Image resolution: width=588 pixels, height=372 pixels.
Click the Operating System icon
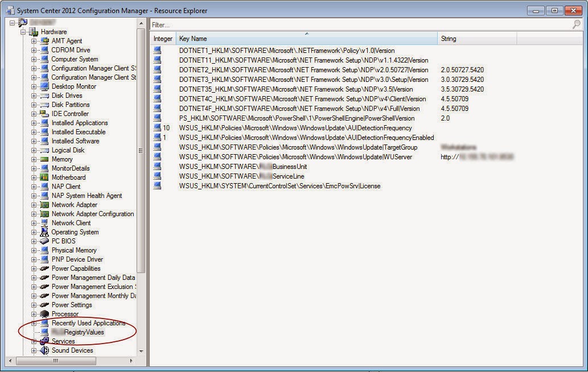pyautogui.click(x=44, y=232)
